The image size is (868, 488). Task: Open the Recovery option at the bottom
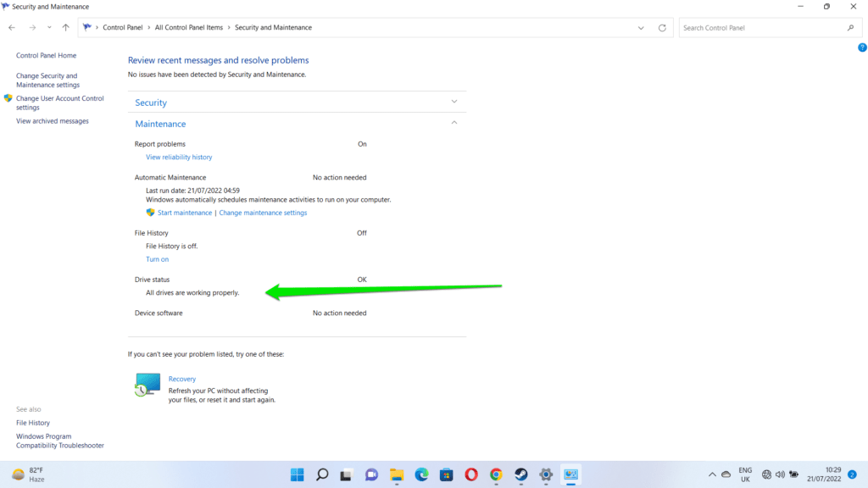181,379
